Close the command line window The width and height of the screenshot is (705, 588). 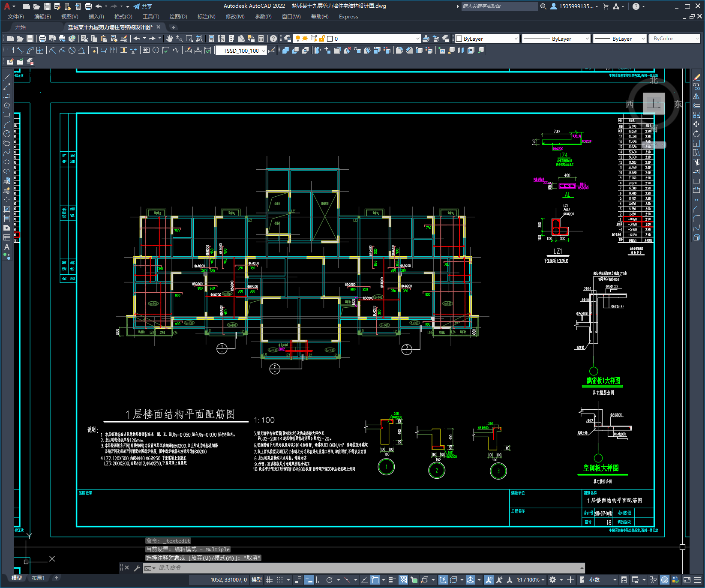tap(127, 568)
